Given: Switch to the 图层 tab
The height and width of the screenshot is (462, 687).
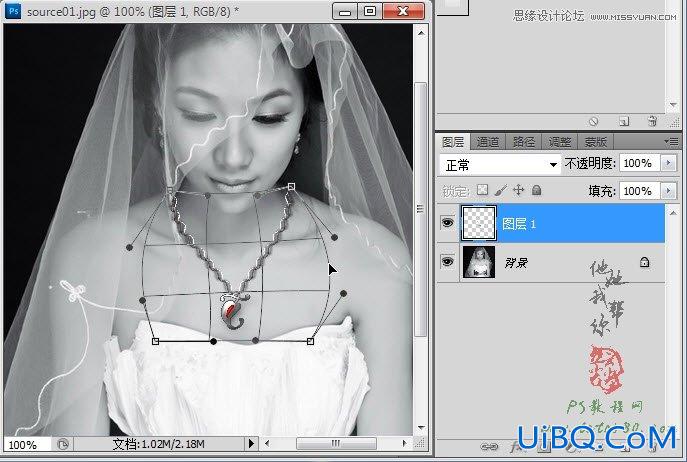Looking at the screenshot, I should 453,142.
